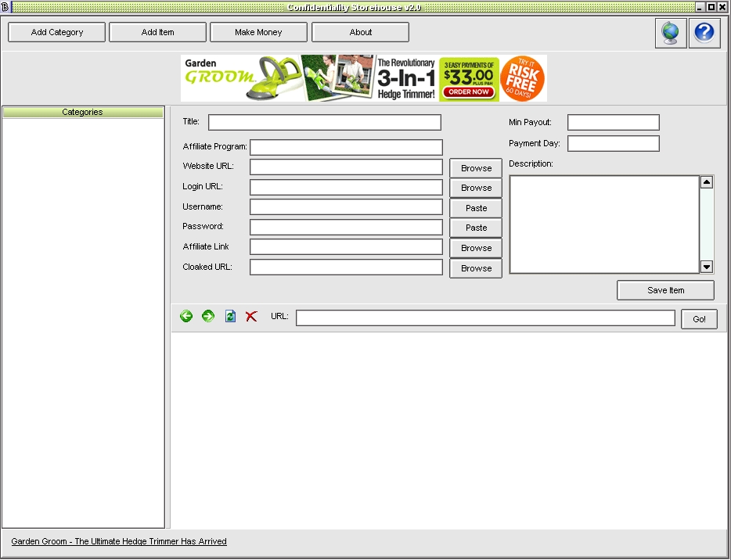The height and width of the screenshot is (560, 731).
Task: Focus the Cloaked URL input field
Action: click(x=346, y=267)
